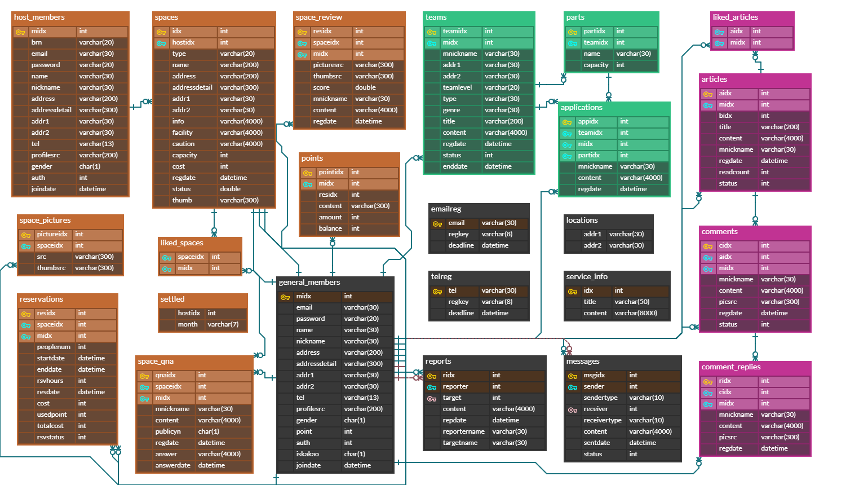The image size is (868, 485).
Task: Click the foreign key icon next to midx in liked_articles
Action: click(x=719, y=42)
